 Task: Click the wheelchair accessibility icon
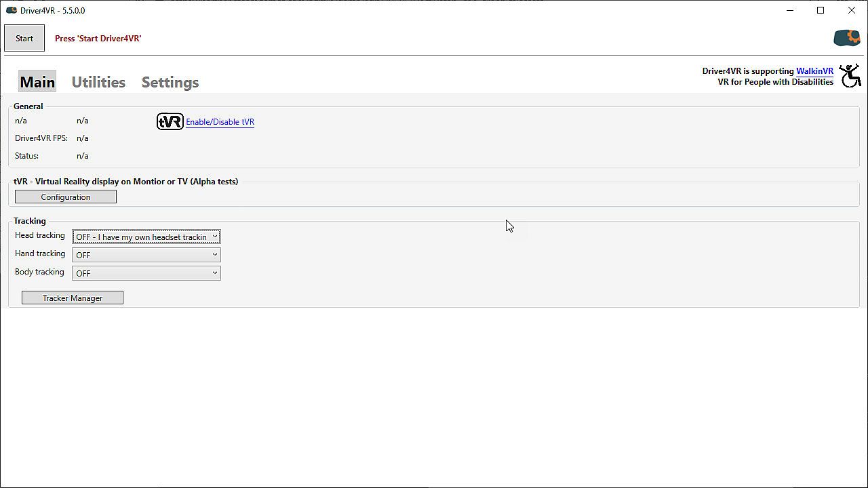coord(850,76)
